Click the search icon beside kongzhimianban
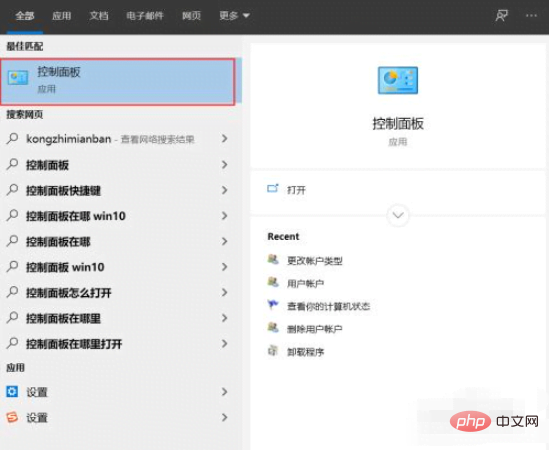The height and width of the screenshot is (454, 549). [12, 139]
